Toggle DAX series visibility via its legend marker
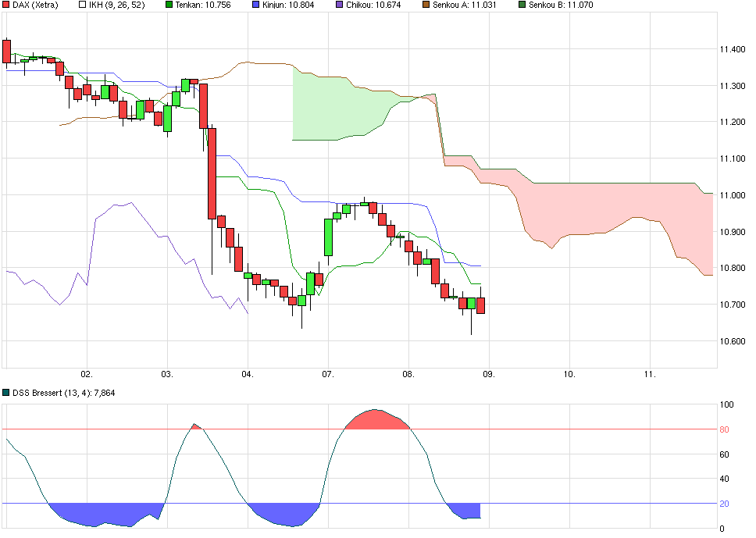Screen dimensions: 756x538 [6, 7]
